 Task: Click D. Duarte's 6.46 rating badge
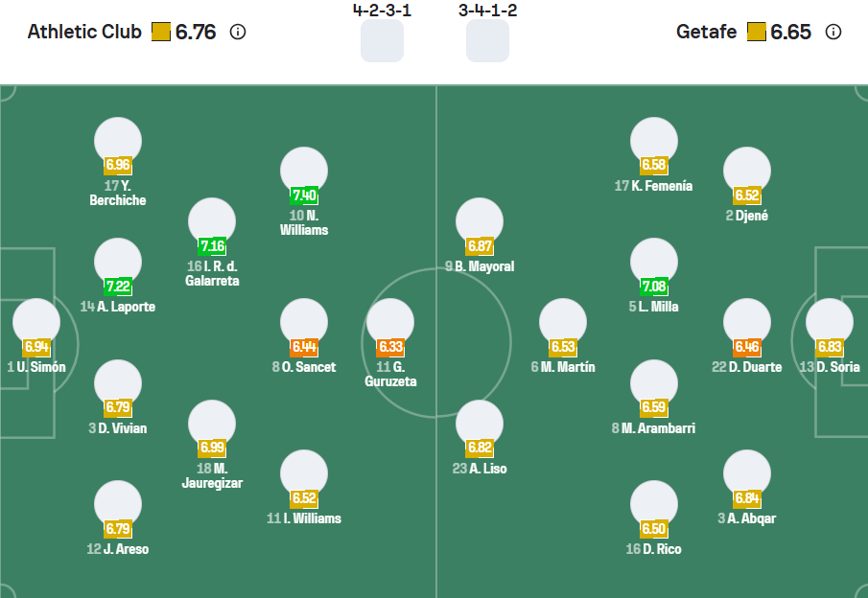(747, 347)
